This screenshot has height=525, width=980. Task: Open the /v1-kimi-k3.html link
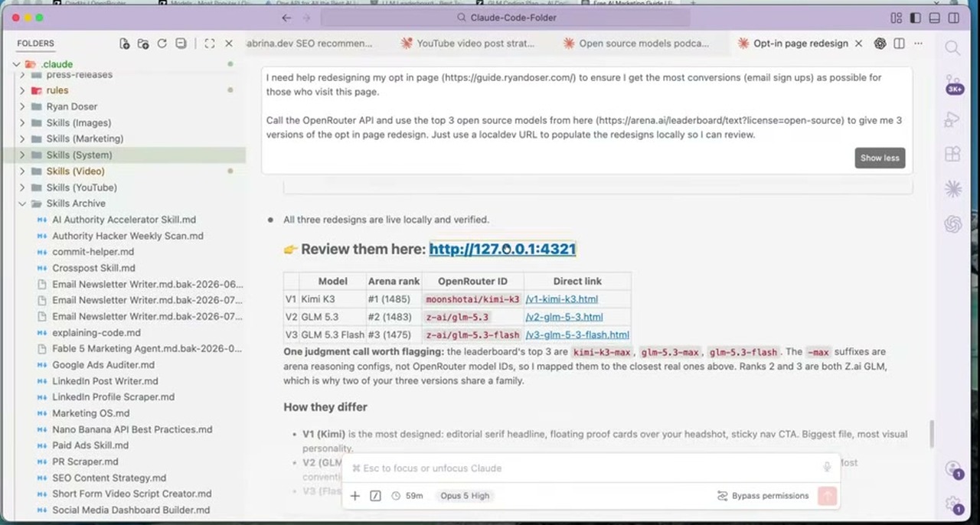point(561,299)
